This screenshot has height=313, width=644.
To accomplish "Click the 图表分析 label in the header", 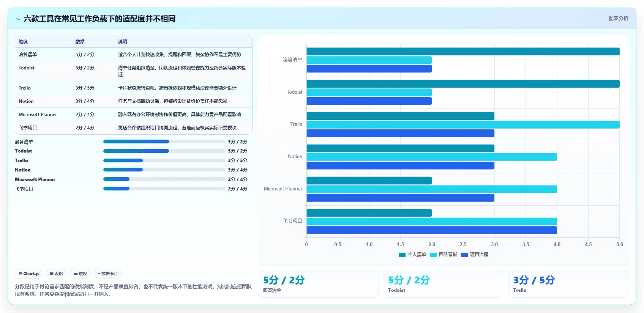I will [x=618, y=18].
